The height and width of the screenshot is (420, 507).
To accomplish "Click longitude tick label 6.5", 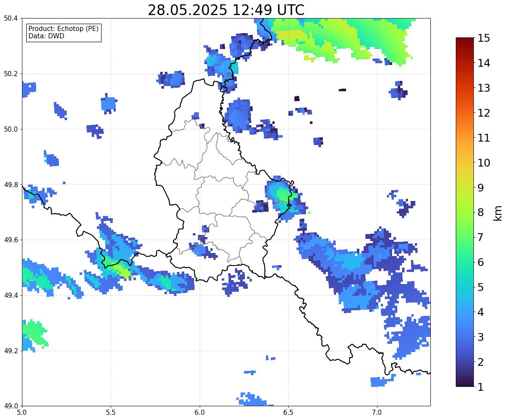I will 288,412.
